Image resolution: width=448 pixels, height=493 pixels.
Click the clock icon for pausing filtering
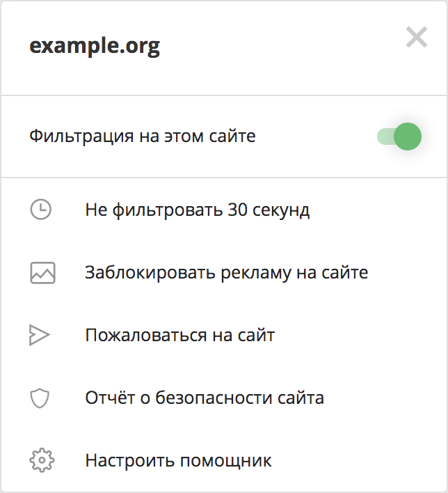[x=40, y=210]
